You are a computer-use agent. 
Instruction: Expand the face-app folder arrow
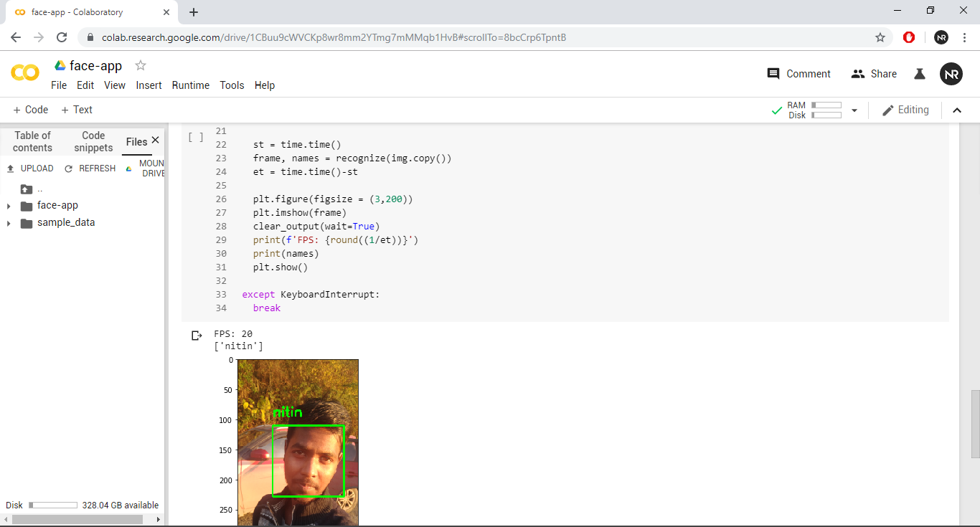tap(9, 206)
